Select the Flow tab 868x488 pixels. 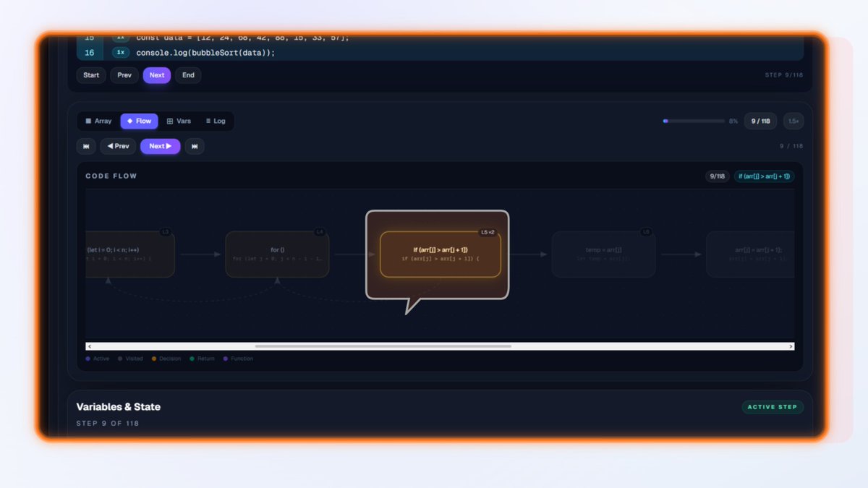click(139, 121)
